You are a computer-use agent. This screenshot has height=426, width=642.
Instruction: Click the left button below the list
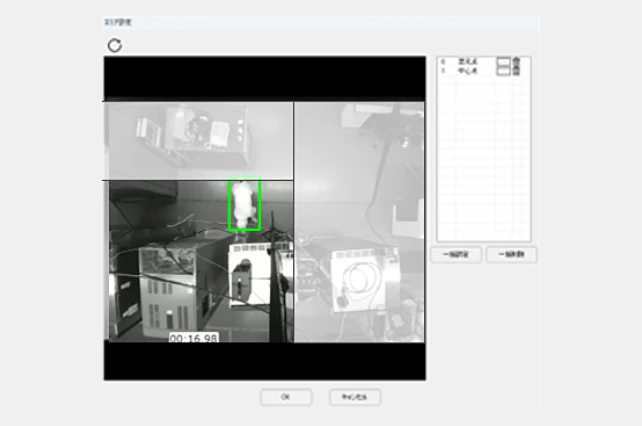(456, 255)
